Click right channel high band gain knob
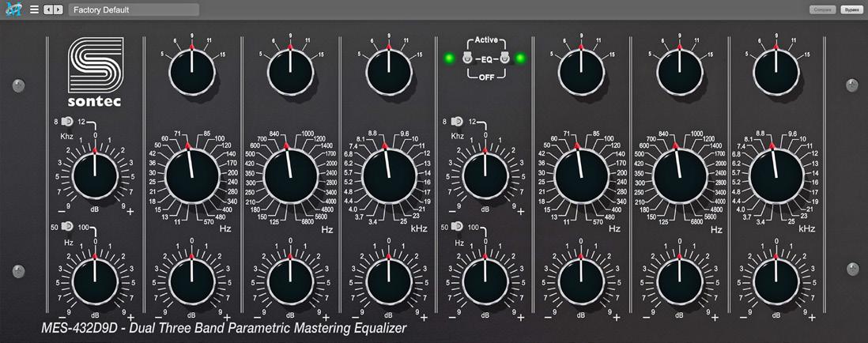Image resolution: width=868 pixels, height=343 pixels. tap(776, 281)
